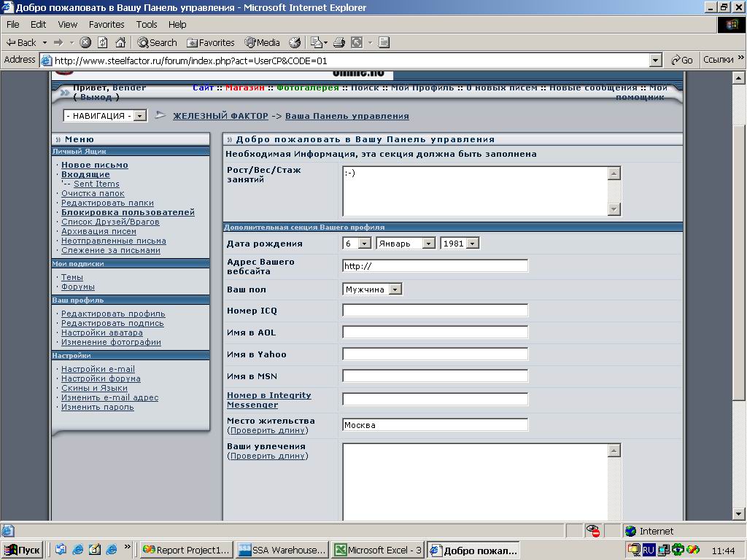Click the History toolbar icon
This screenshot has height=560, width=747.
(295, 42)
